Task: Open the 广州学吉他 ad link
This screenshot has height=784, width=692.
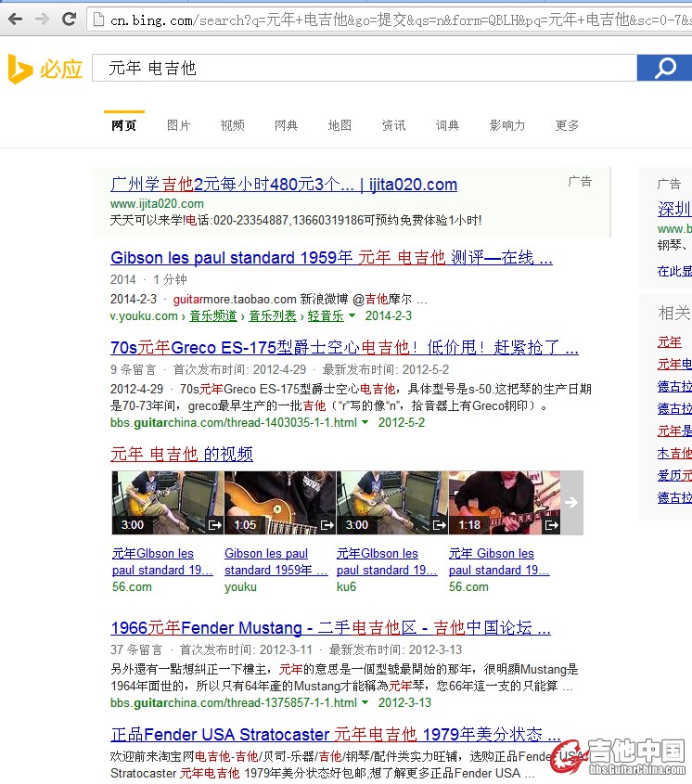Action: click(x=284, y=185)
